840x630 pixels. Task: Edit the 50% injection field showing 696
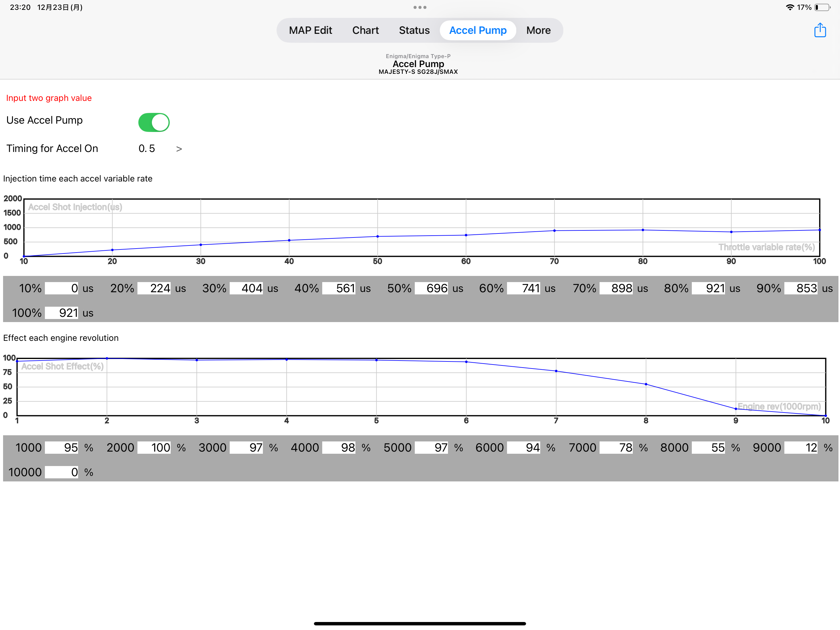click(x=431, y=288)
